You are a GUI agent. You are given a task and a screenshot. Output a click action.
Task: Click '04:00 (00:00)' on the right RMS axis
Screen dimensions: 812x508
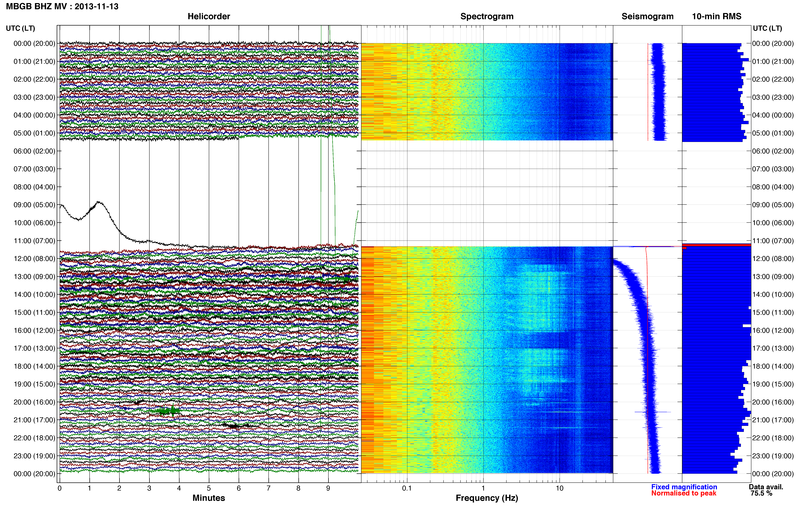773,115
